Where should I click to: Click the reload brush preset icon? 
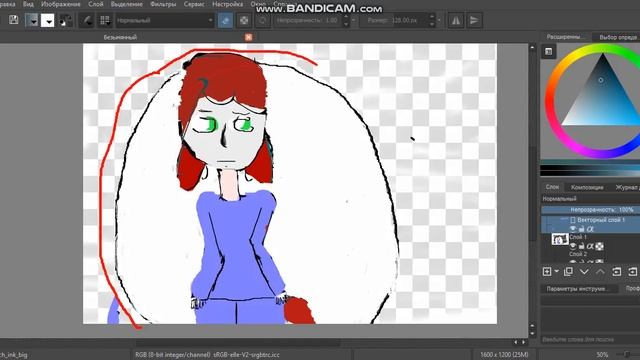[x=263, y=20]
